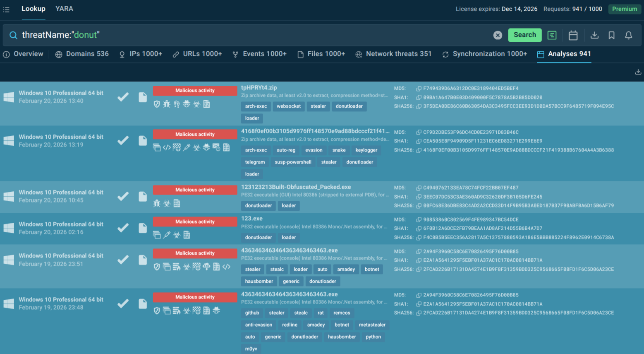
Task: Open the Events 1000+ tab
Action: click(259, 54)
